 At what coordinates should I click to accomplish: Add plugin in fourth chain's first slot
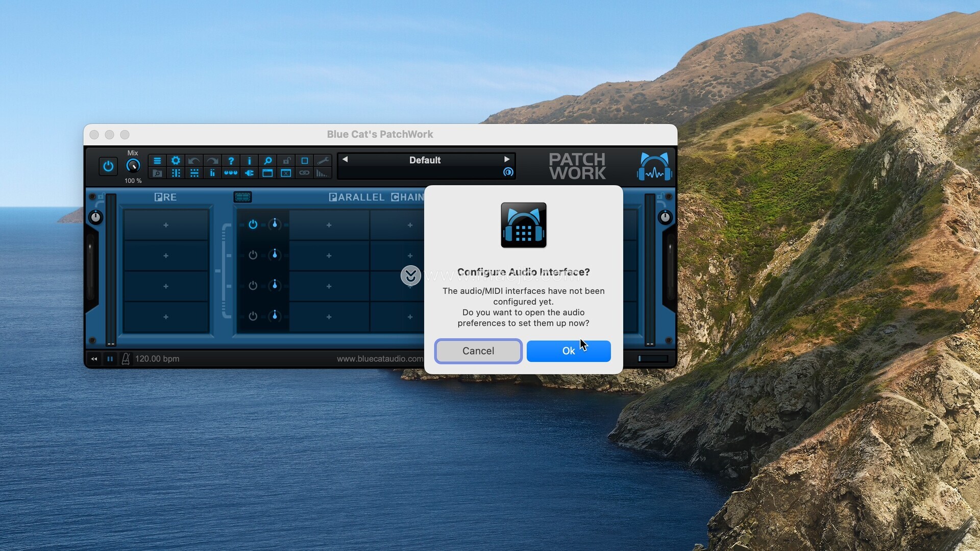point(329,317)
